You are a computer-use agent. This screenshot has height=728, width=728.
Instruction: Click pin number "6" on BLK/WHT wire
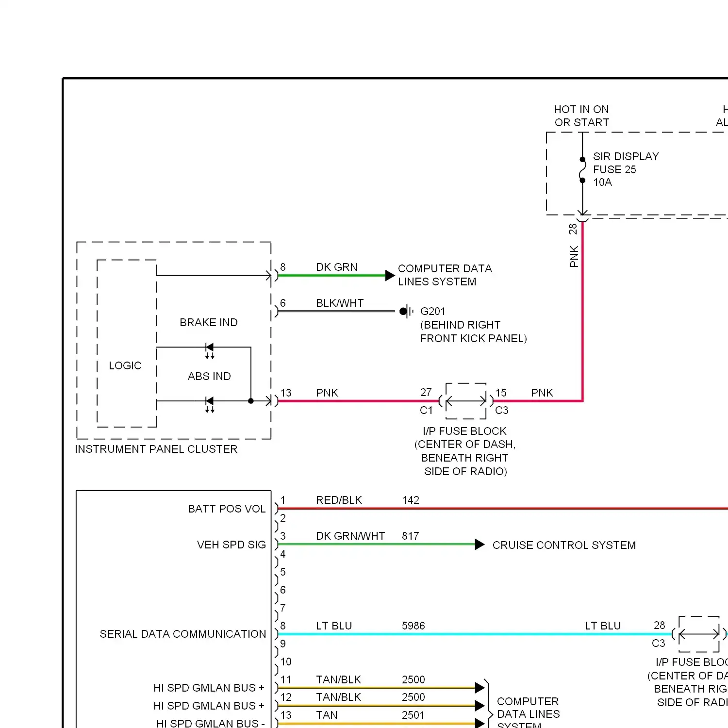coord(283,303)
